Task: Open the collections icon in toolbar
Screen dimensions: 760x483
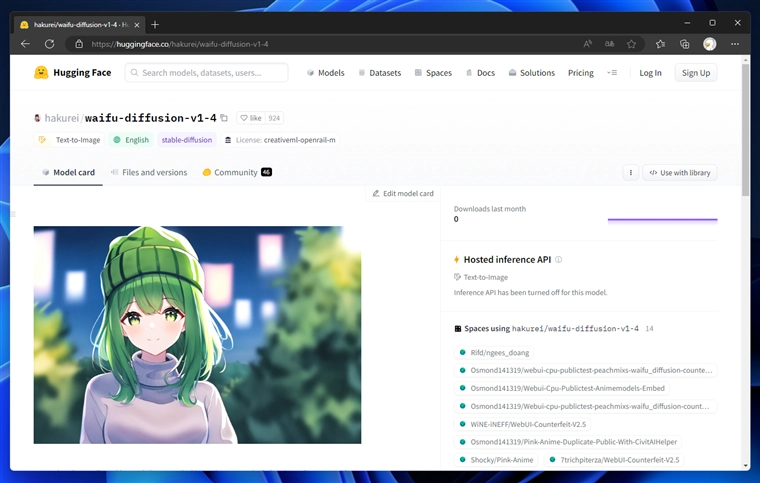Action: 684,44
